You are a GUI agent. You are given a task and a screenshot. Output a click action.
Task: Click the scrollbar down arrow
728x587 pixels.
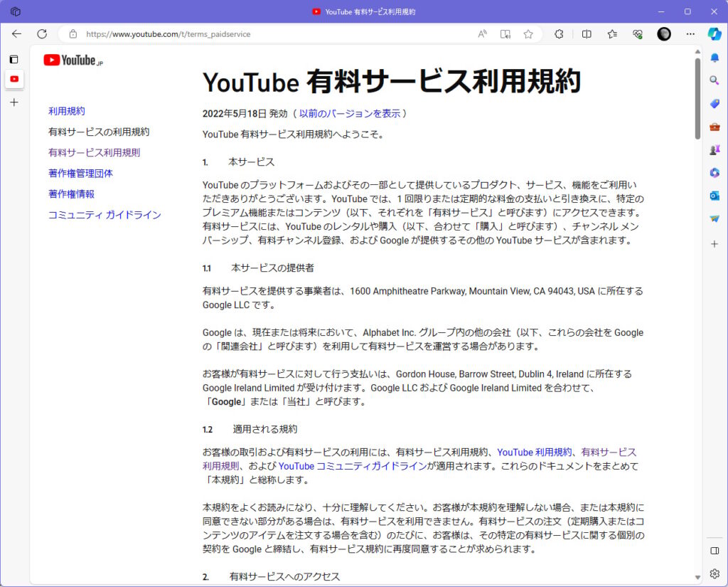(x=697, y=577)
